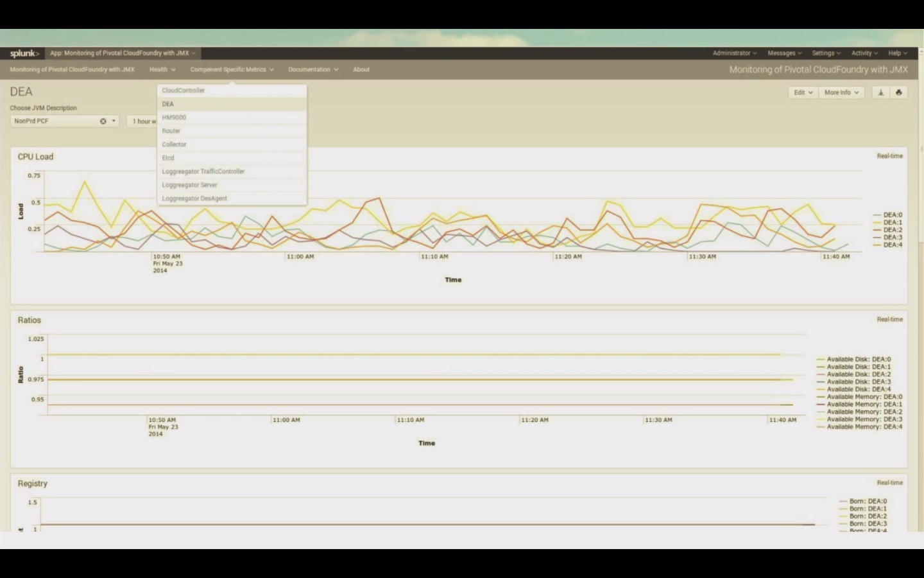Click the Ratios panel title
Viewport: 924px width, 578px height.
pos(30,320)
